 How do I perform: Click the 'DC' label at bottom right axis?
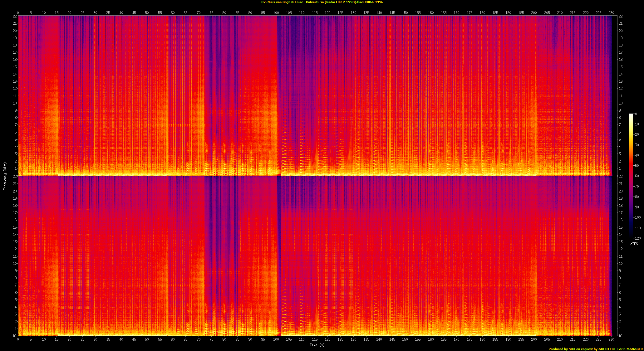[x=621, y=336]
